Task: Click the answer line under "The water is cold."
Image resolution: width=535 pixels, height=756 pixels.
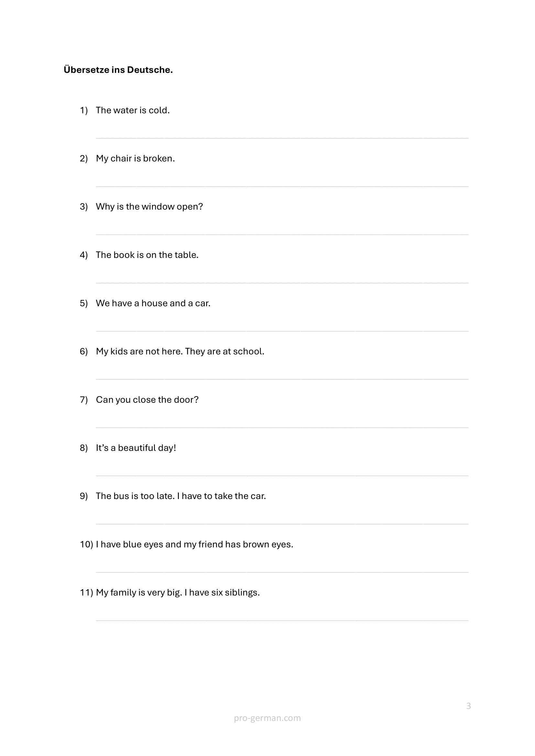Action: (282, 138)
